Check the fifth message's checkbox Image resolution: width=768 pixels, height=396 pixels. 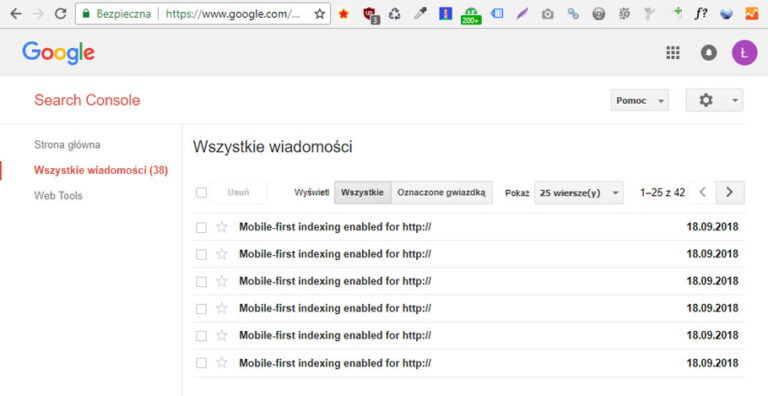(201, 336)
